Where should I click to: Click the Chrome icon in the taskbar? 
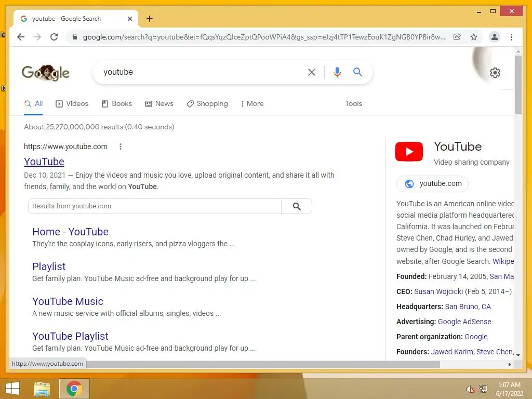coord(74,389)
